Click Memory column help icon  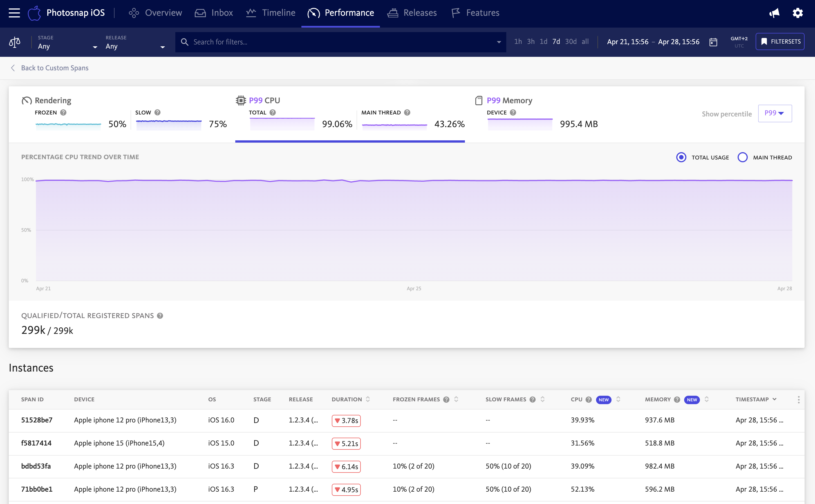pos(677,400)
